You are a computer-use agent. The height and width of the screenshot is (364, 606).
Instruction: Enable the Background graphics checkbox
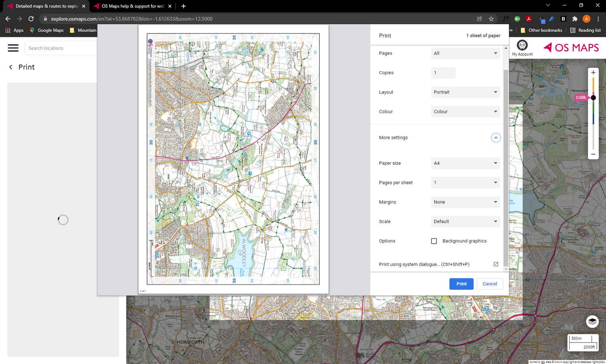click(434, 241)
